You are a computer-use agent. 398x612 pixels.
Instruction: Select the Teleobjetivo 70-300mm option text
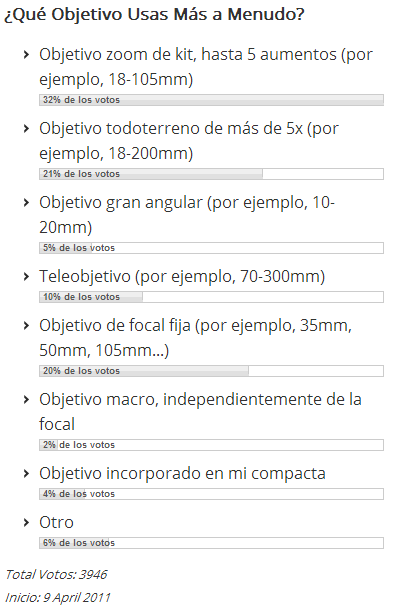182,276
